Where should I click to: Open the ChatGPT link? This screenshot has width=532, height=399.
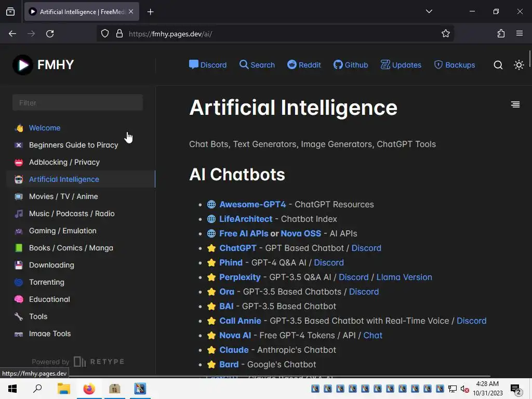click(x=238, y=248)
